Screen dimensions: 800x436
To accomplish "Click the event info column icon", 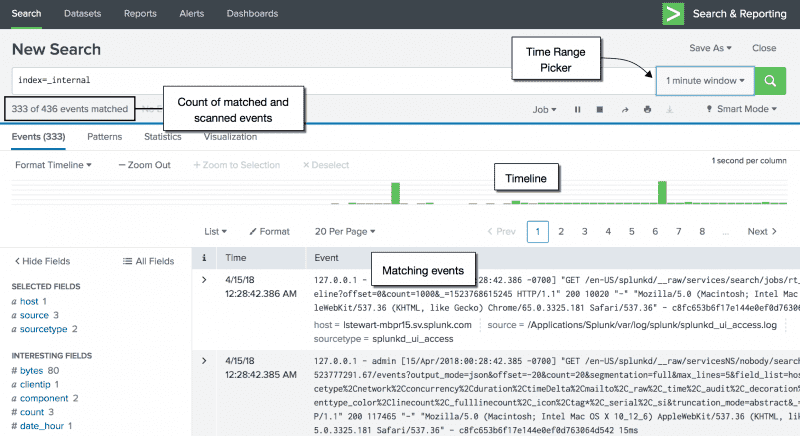I will pyautogui.click(x=204, y=258).
